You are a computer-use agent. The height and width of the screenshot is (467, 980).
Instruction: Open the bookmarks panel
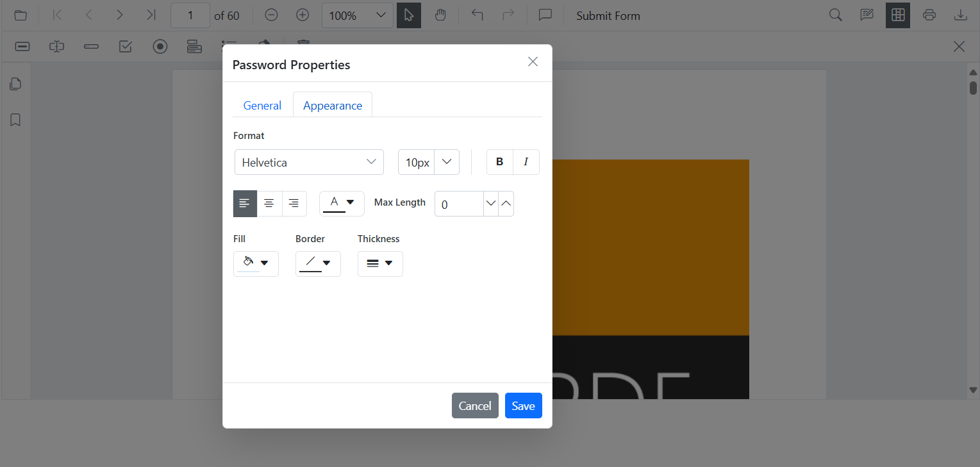16,120
